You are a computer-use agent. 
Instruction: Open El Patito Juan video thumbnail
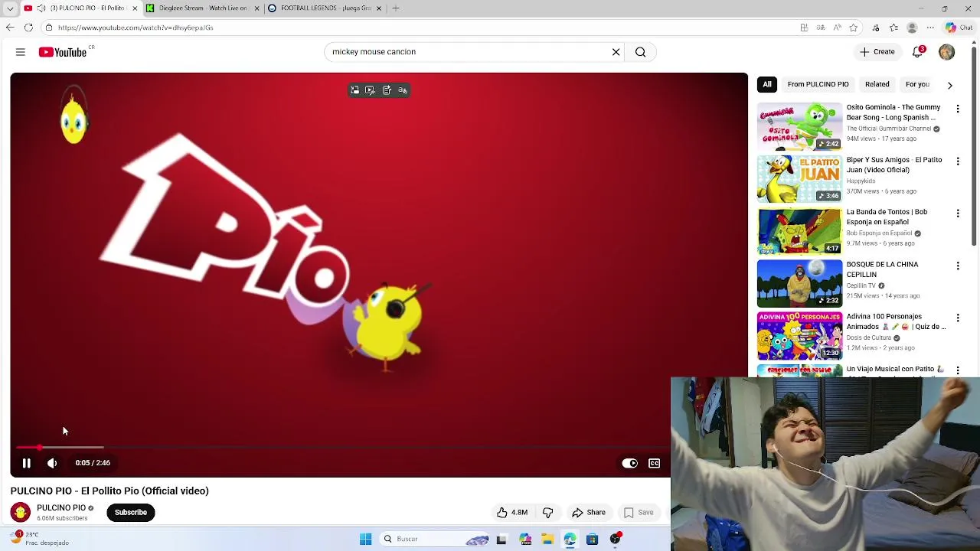coord(799,179)
